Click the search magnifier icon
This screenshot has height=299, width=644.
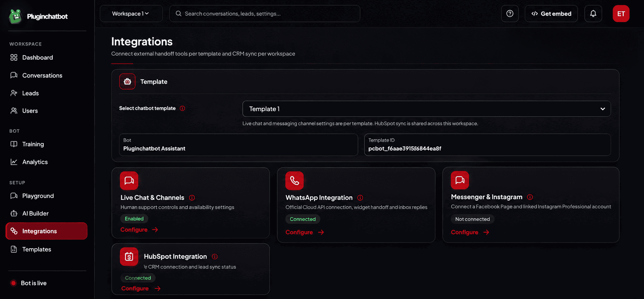coord(179,14)
